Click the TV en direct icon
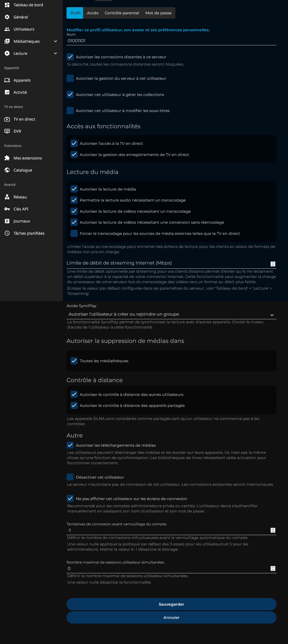Image resolution: width=288 pixels, height=644 pixels. tap(7, 119)
